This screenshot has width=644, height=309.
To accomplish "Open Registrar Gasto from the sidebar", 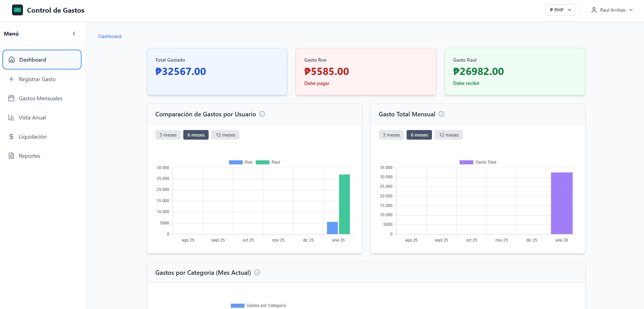I will pyautogui.click(x=42, y=79).
